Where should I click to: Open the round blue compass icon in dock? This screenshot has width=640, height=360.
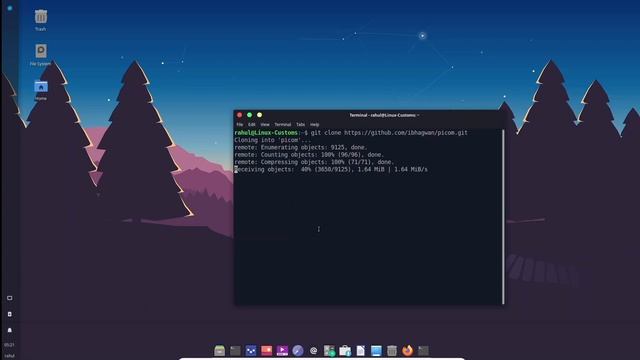[x=298, y=350]
